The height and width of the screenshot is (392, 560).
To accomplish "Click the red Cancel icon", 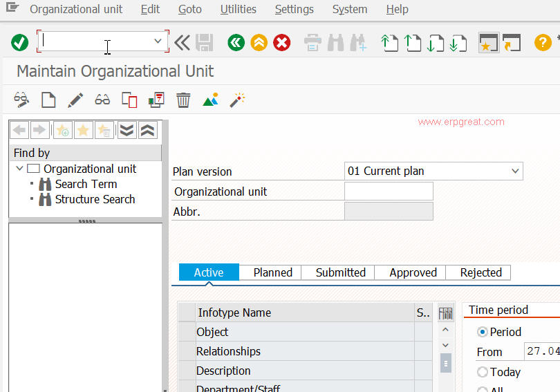I will tap(282, 43).
